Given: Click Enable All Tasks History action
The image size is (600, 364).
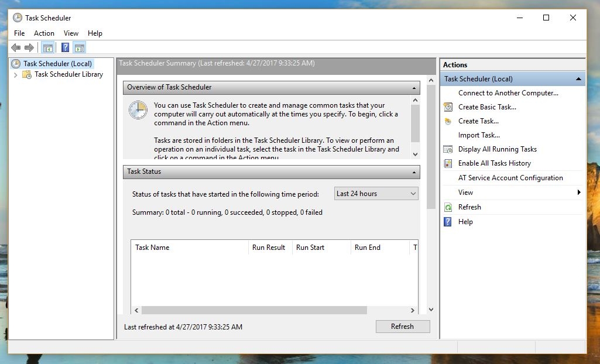Looking at the screenshot, I should pyautogui.click(x=495, y=163).
